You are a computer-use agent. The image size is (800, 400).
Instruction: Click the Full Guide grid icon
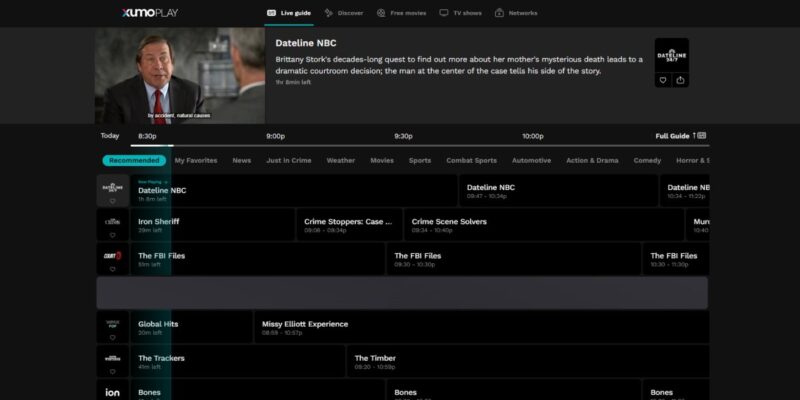click(702, 136)
